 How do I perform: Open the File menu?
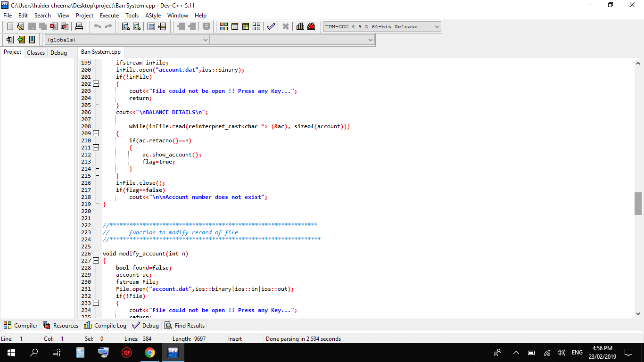pos(8,16)
